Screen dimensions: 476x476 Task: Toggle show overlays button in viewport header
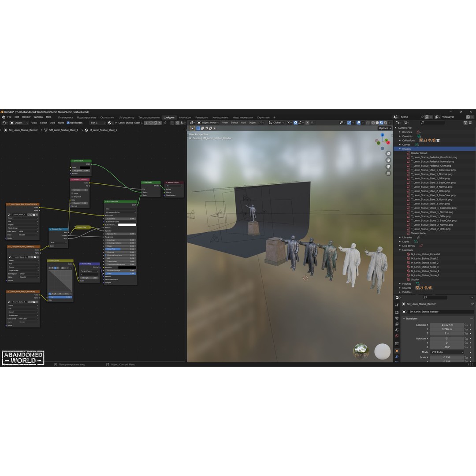[358, 123]
